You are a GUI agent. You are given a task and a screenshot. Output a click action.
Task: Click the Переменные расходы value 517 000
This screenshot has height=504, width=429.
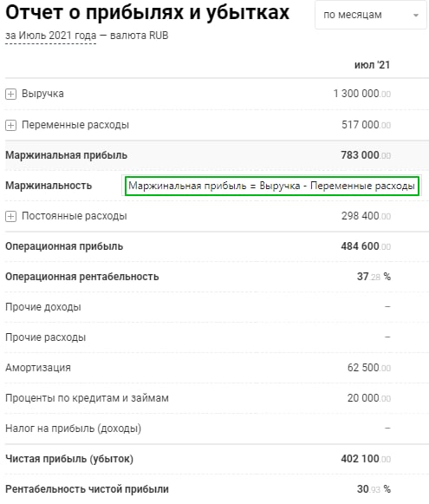tap(366, 124)
